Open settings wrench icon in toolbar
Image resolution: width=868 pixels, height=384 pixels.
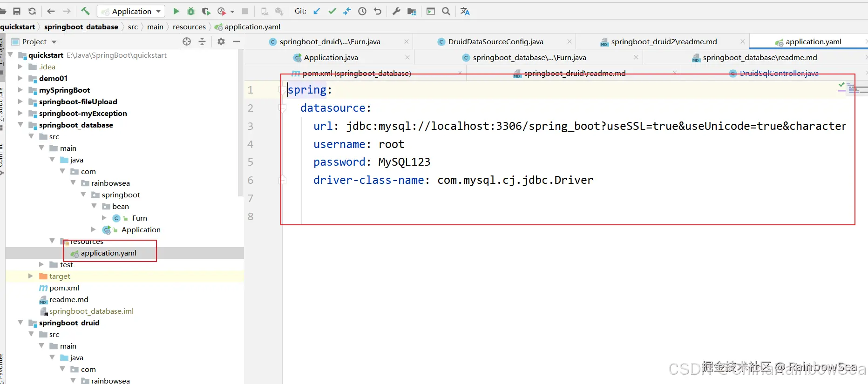[396, 11]
